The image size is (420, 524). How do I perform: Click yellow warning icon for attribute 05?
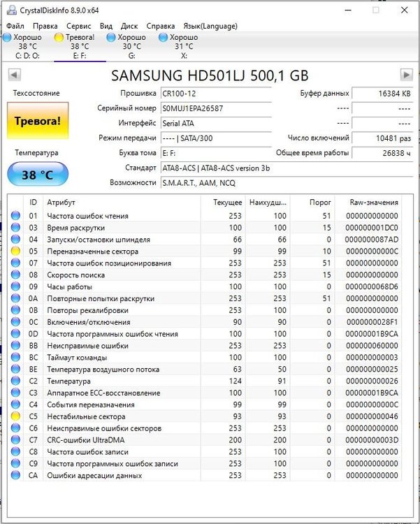pyautogui.click(x=15, y=251)
